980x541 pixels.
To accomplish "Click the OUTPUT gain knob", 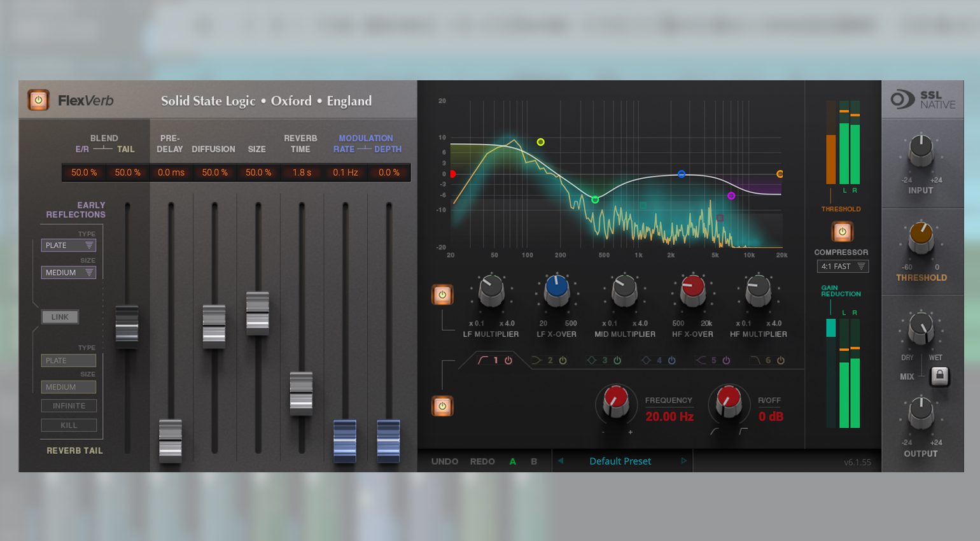I will (921, 412).
